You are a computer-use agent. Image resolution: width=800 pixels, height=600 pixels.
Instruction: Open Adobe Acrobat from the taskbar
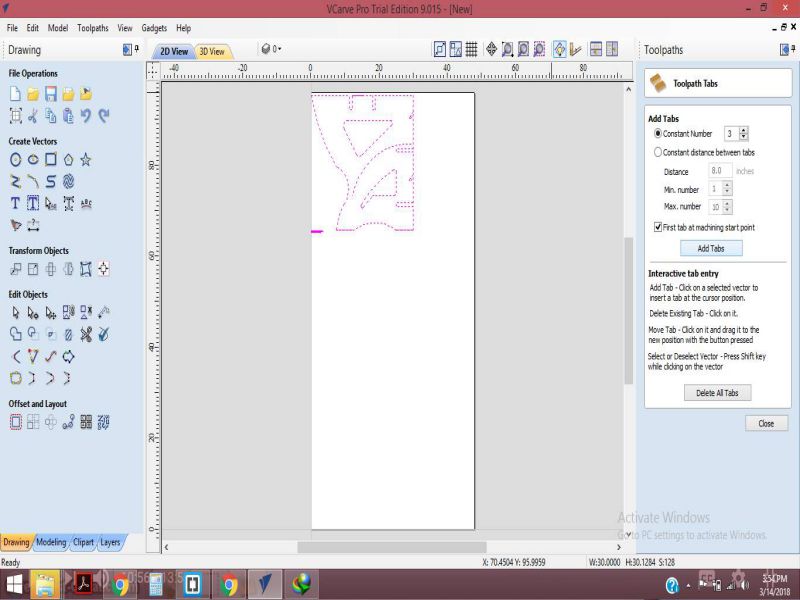(x=84, y=585)
